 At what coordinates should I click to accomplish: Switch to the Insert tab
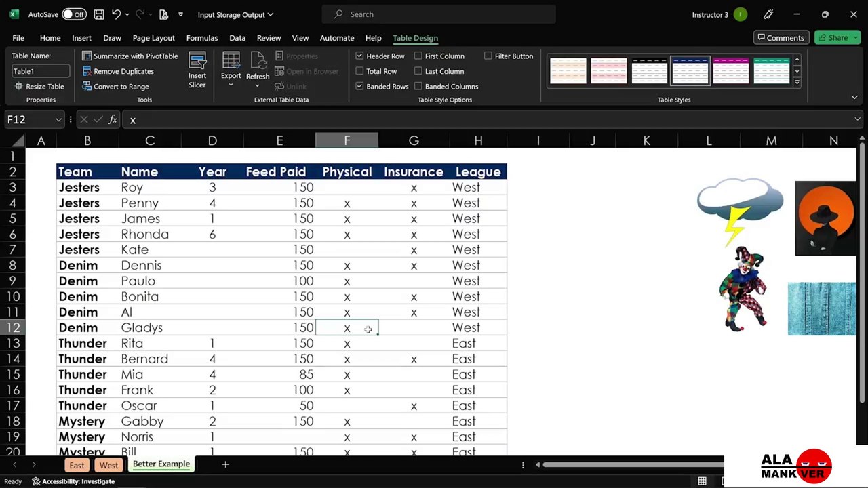(81, 38)
